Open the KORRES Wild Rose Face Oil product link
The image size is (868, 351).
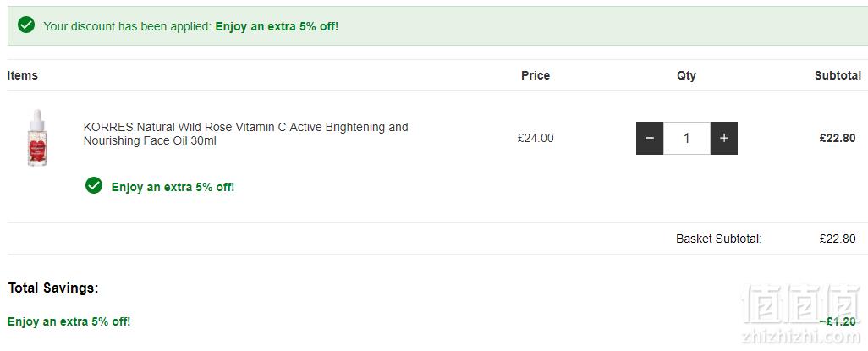click(246, 134)
